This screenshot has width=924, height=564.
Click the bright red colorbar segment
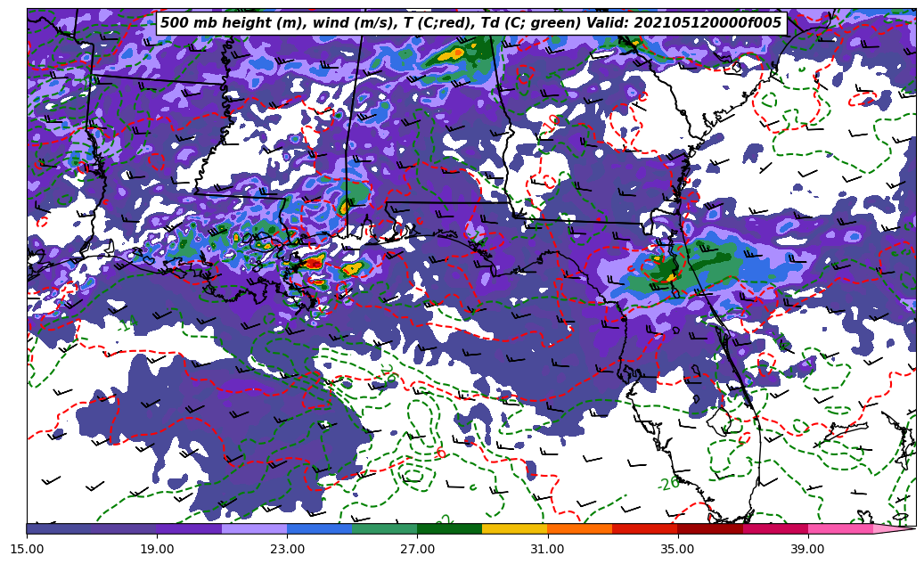click(x=644, y=528)
